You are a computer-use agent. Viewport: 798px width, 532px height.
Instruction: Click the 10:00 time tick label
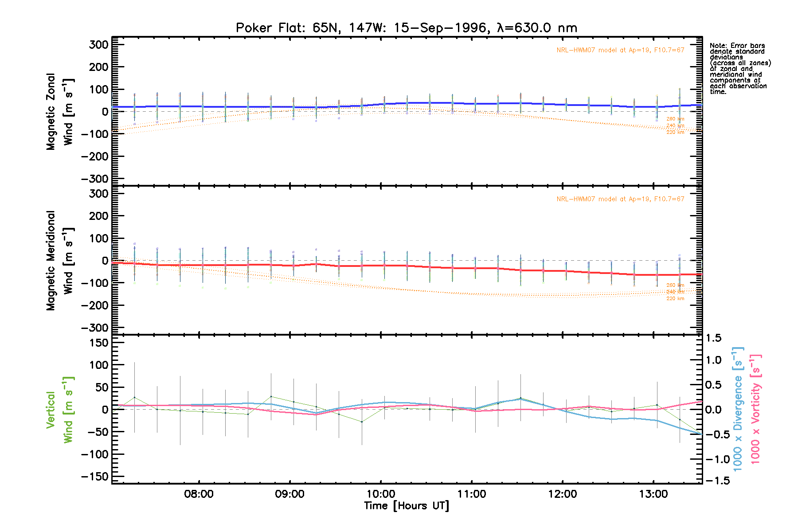[380, 494]
